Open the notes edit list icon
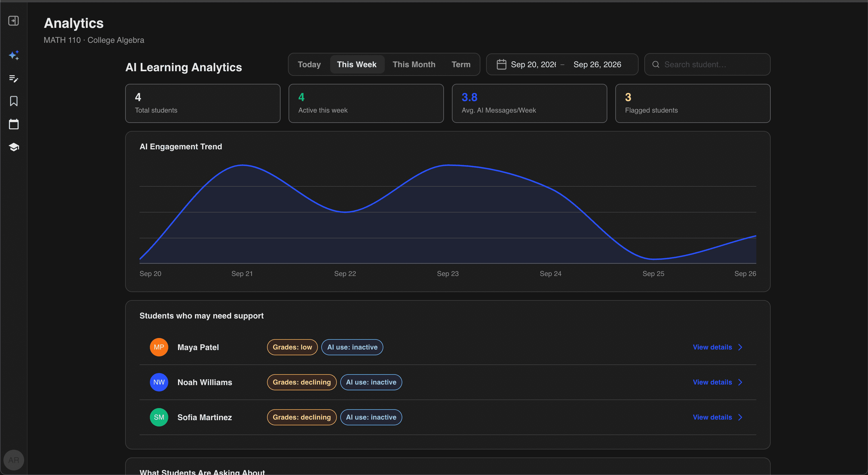This screenshot has width=868, height=475. tap(14, 79)
